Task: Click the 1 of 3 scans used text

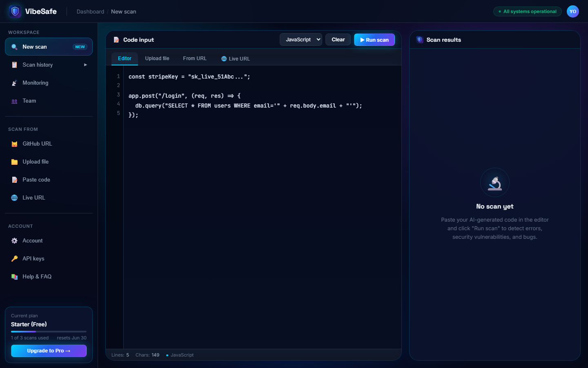Action: coord(30,338)
